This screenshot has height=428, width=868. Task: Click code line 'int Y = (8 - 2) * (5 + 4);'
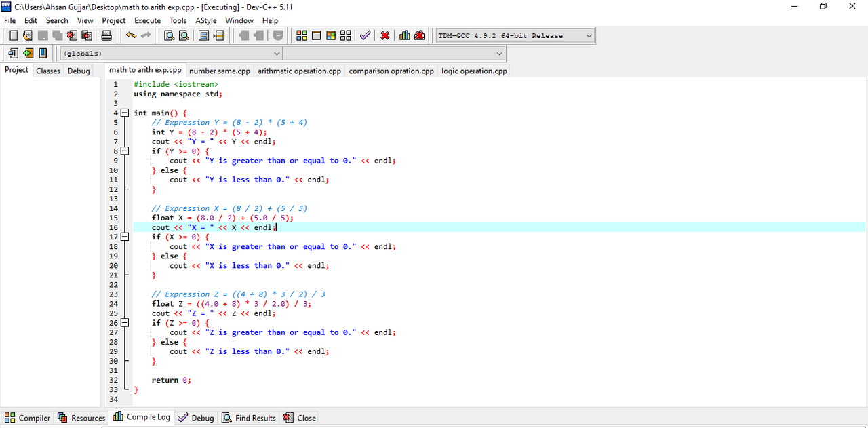tap(209, 132)
